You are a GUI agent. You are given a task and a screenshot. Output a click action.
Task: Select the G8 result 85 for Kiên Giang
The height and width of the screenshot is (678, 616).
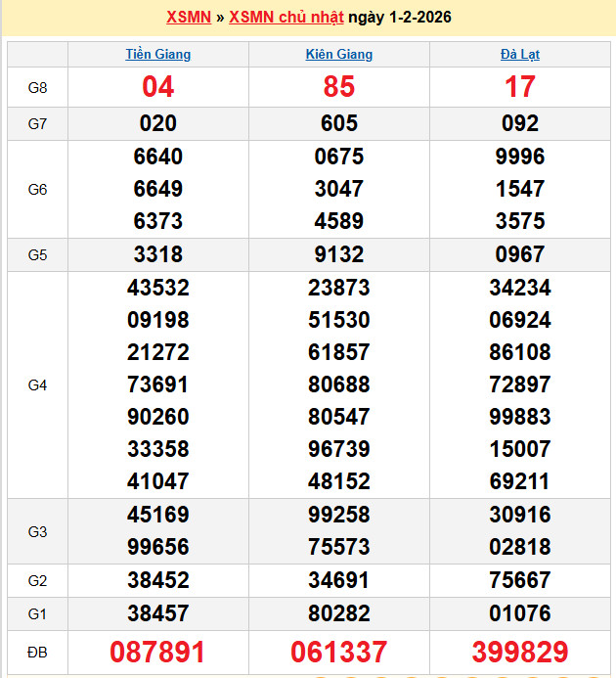339,87
